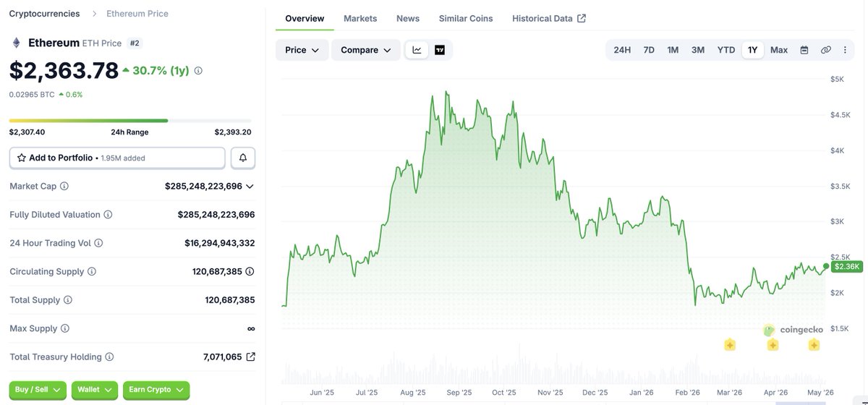The height and width of the screenshot is (405, 868).
Task: Open the Earn Crypto dropdown
Action: pos(156,390)
